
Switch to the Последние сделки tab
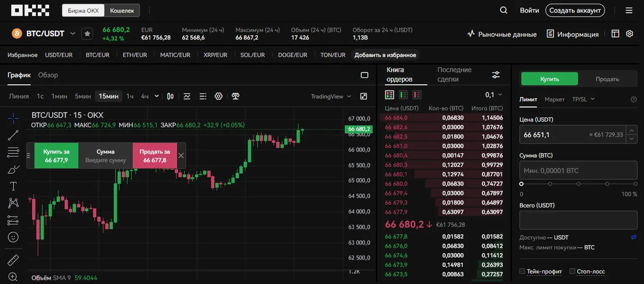point(454,74)
